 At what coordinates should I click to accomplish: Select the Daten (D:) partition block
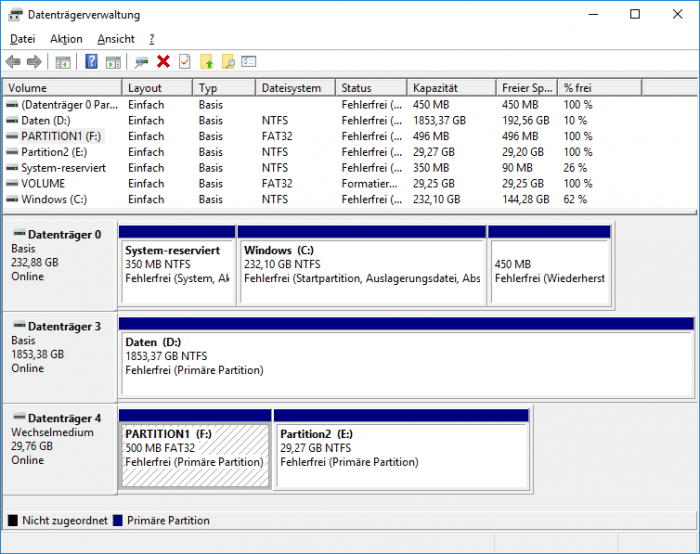tap(406, 357)
